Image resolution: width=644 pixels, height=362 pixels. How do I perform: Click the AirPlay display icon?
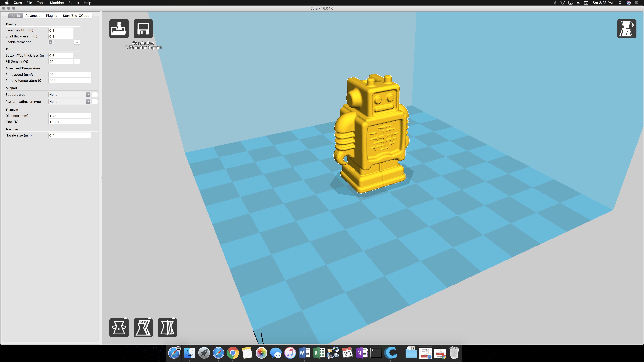tap(571, 3)
